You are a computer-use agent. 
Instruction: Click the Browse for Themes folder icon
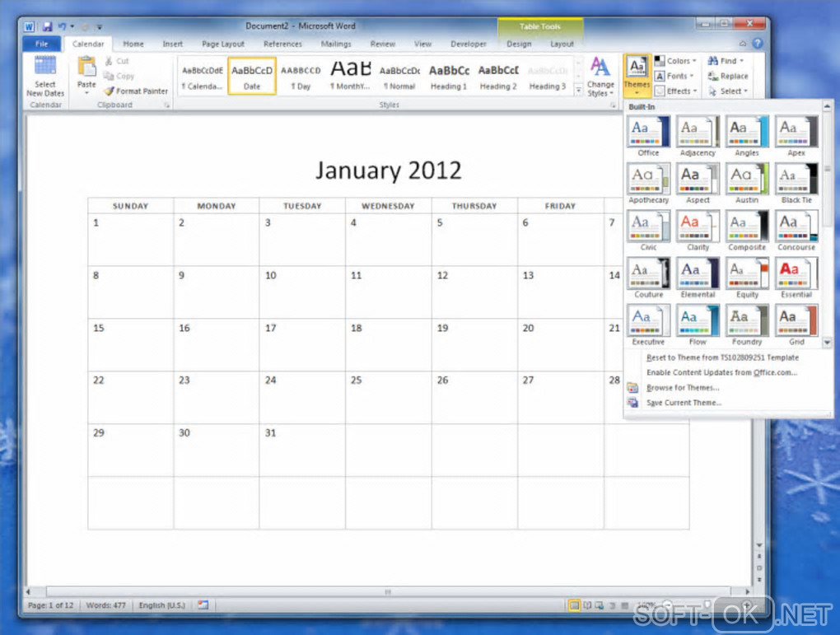point(632,387)
